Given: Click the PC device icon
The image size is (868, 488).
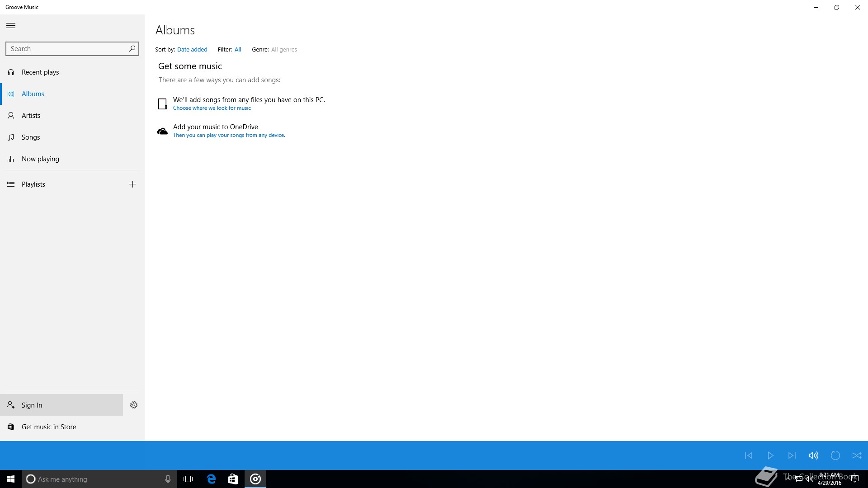Looking at the screenshot, I should [162, 104].
